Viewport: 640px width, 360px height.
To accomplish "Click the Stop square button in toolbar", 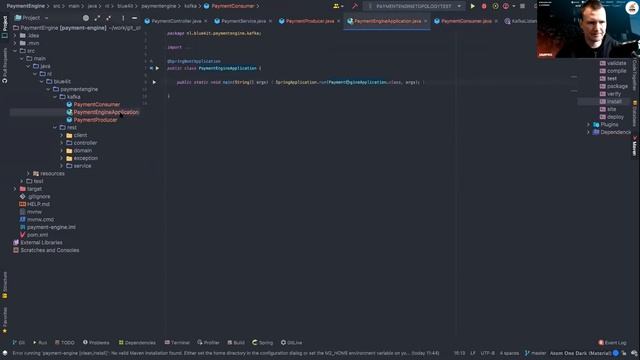I will click(522, 6).
